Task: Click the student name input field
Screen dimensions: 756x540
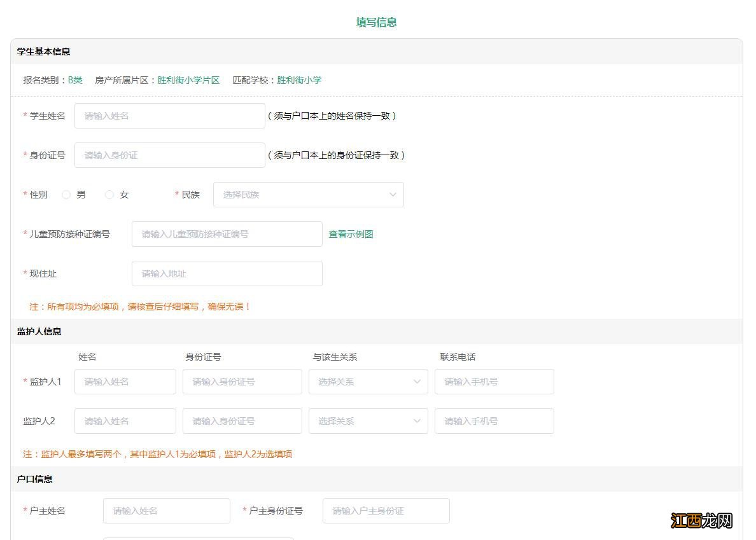Action: tap(169, 116)
